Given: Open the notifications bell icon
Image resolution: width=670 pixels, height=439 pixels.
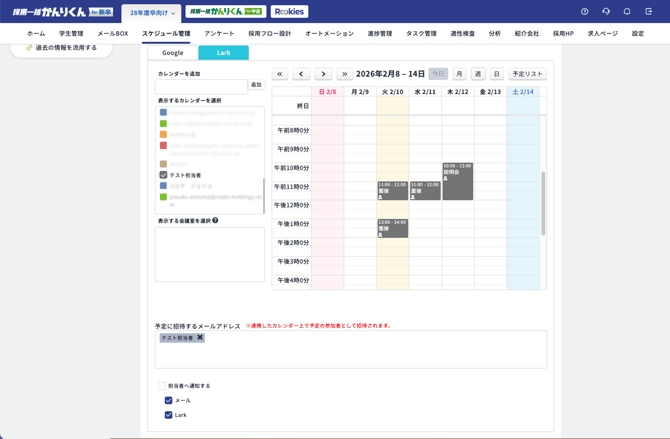Looking at the screenshot, I should [627, 12].
